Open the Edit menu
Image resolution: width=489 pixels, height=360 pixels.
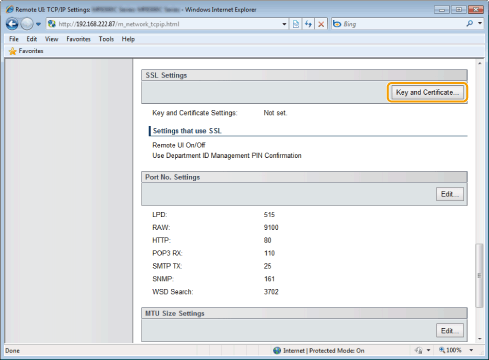pos(32,39)
